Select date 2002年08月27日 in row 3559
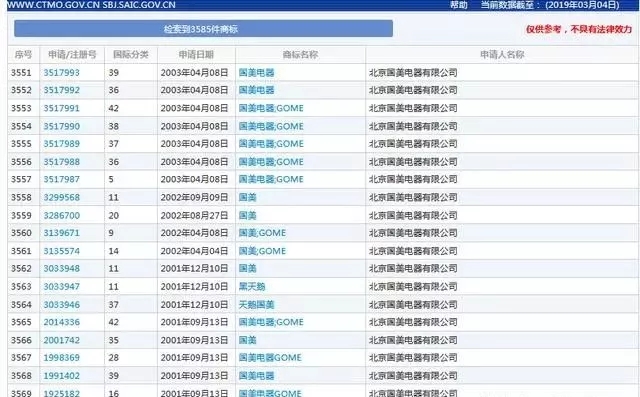The width and height of the screenshot is (640, 397). [194, 215]
